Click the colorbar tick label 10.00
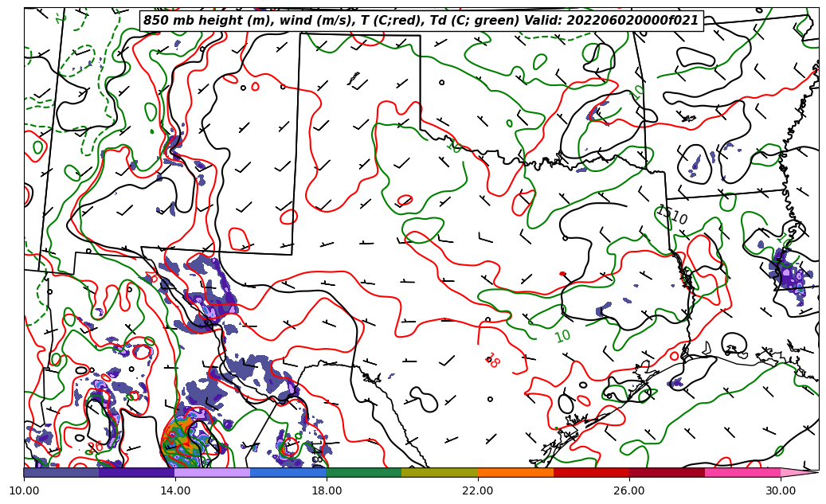 click(x=24, y=490)
